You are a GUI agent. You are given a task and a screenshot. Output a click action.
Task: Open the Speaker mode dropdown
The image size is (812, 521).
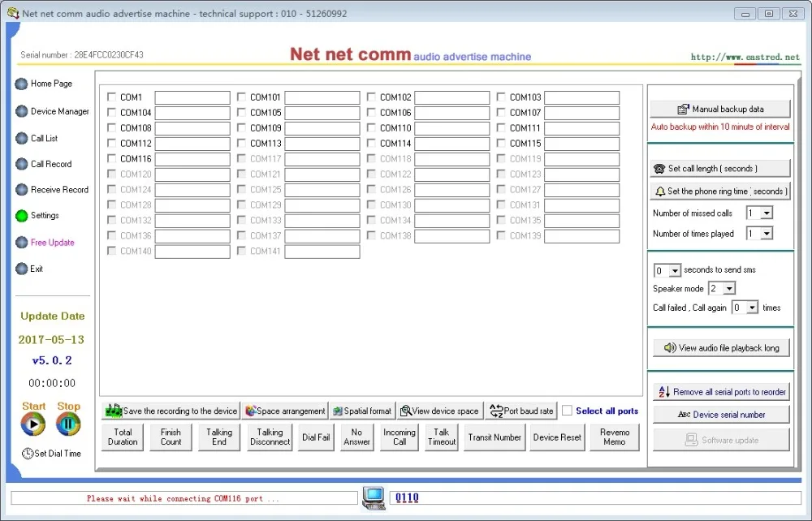click(729, 289)
